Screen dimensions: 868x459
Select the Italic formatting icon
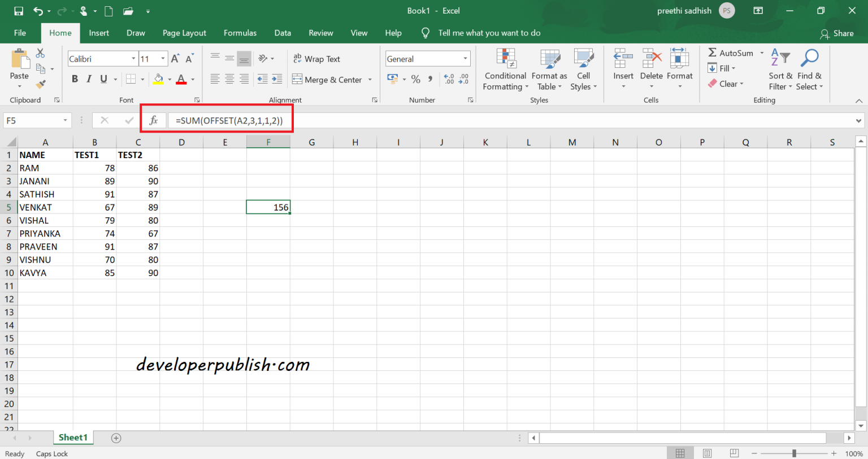89,78
